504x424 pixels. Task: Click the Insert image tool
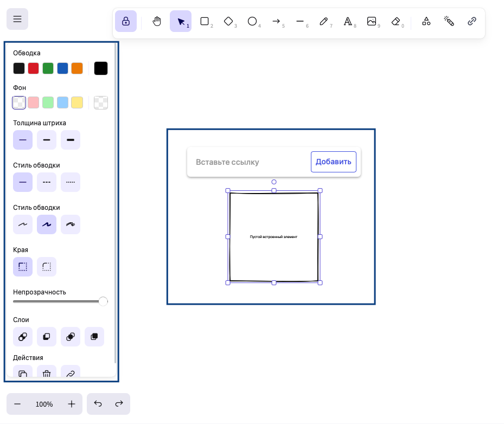[x=372, y=21]
